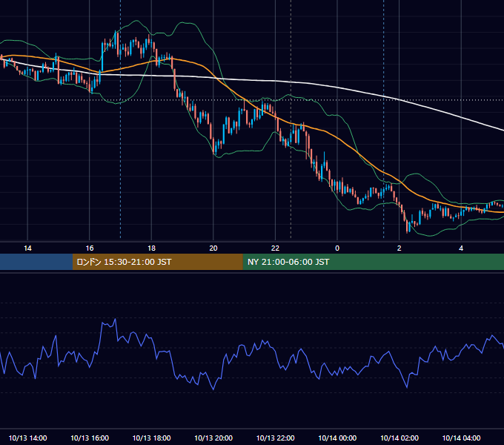Click the blue session band before London

[36, 262]
